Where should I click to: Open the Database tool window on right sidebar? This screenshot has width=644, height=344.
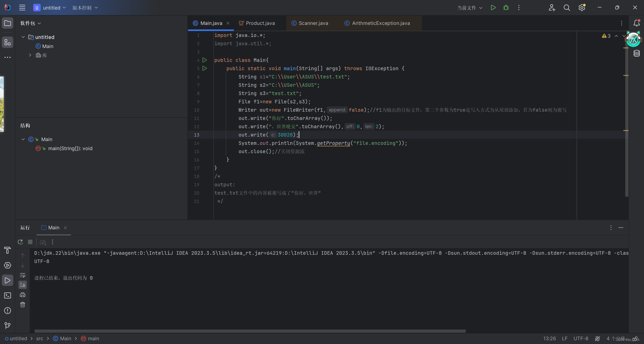tap(637, 53)
